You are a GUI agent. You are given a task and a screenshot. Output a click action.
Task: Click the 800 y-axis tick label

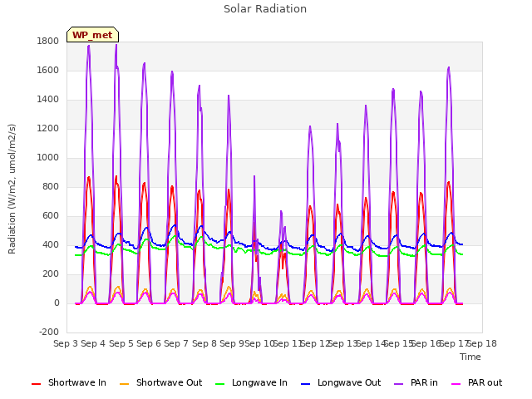[x=51, y=187]
